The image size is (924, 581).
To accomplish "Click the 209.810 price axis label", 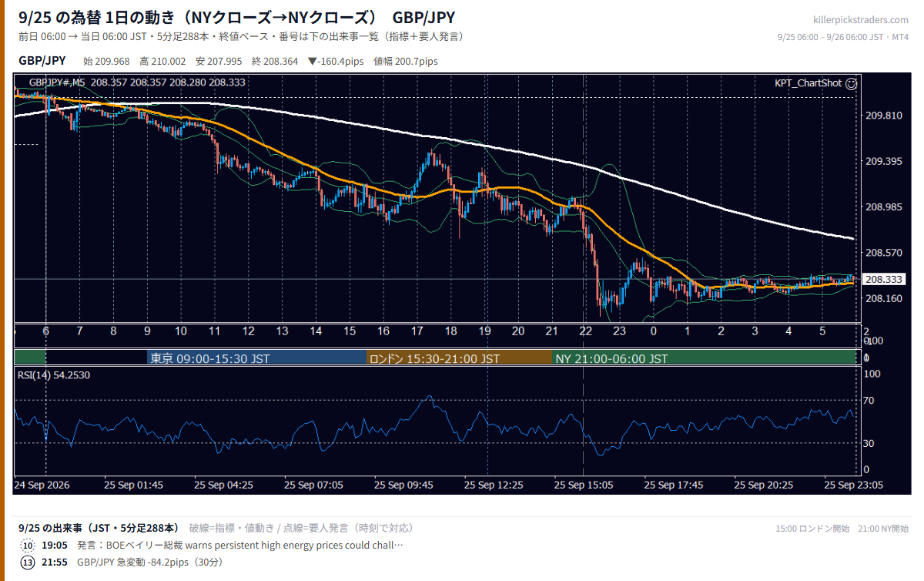I will coord(884,116).
